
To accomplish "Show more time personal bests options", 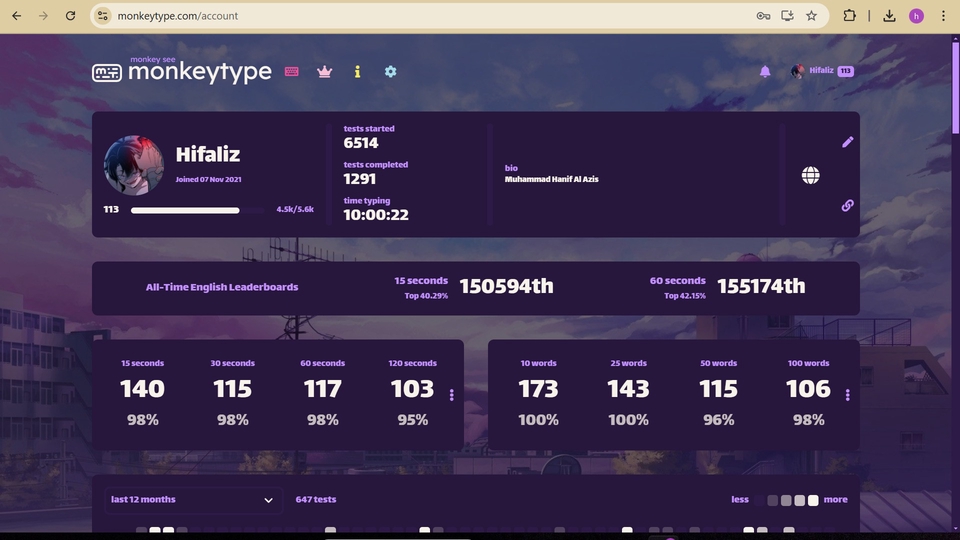I will pyautogui.click(x=452, y=395).
